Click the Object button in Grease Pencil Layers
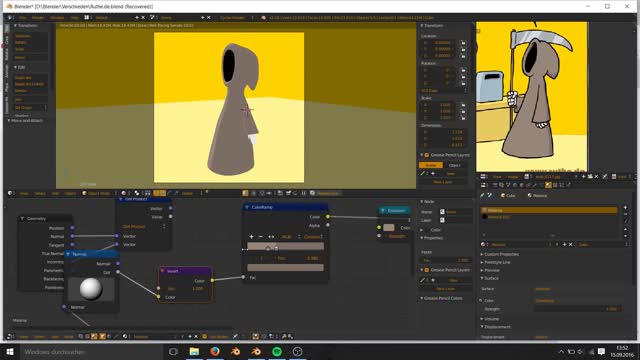The height and width of the screenshot is (360, 640). click(x=454, y=165)
